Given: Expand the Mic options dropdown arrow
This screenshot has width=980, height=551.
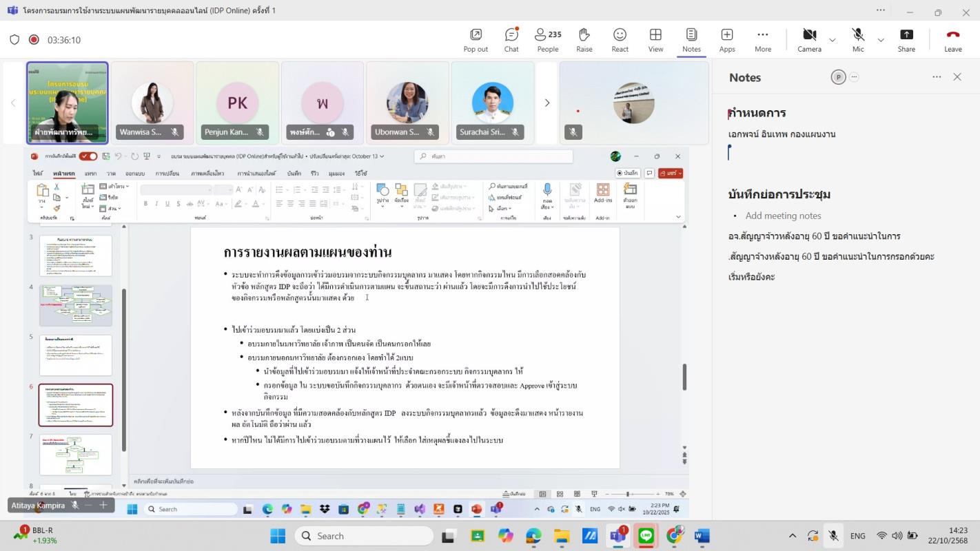Looking at the screenshot, I should point(881,40).
